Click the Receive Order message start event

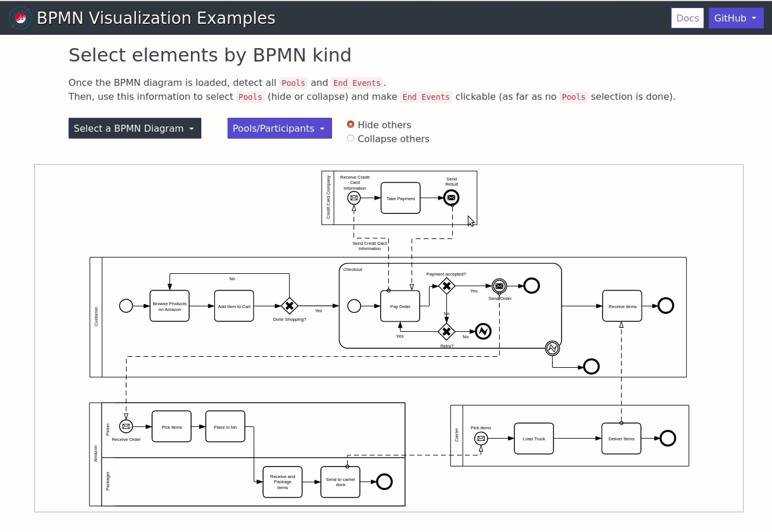click(x=126, y=426)
